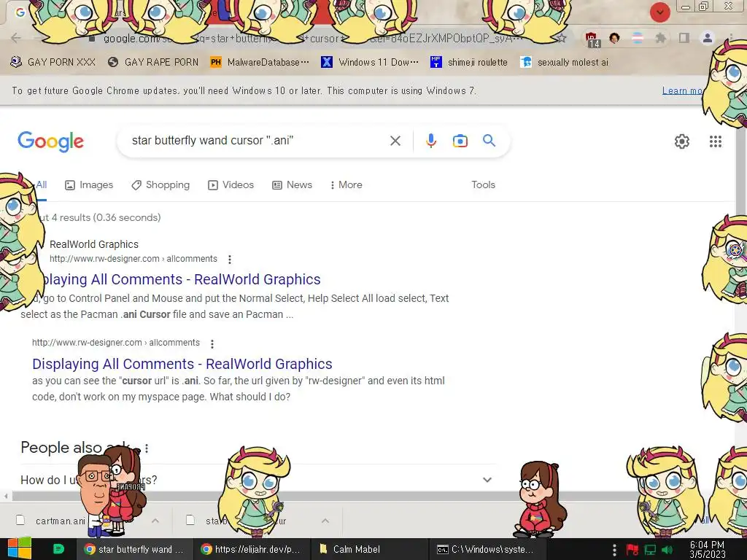Viewport: 747px width, 560px height.
Task: Click the browser back arrow
Action: coord(16,38)
